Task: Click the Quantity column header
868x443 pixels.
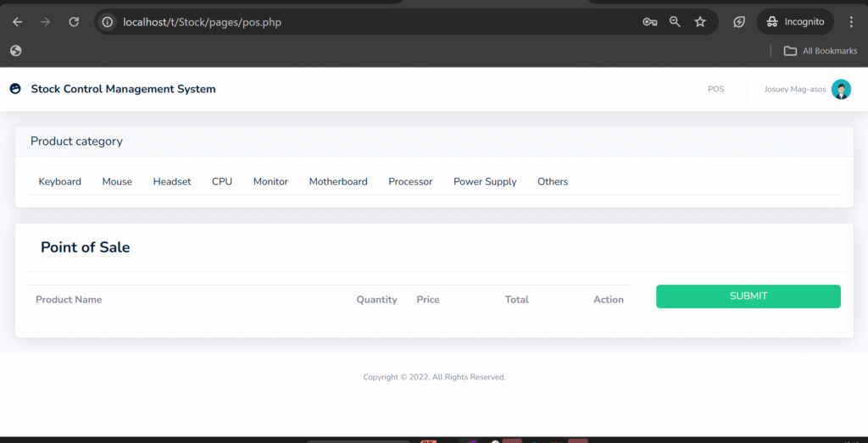Action: pos(376,300)
